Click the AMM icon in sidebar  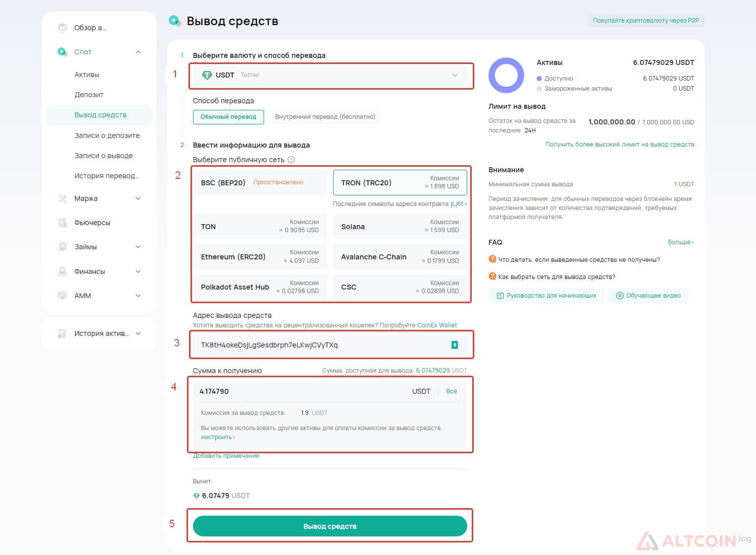[62, 296]
